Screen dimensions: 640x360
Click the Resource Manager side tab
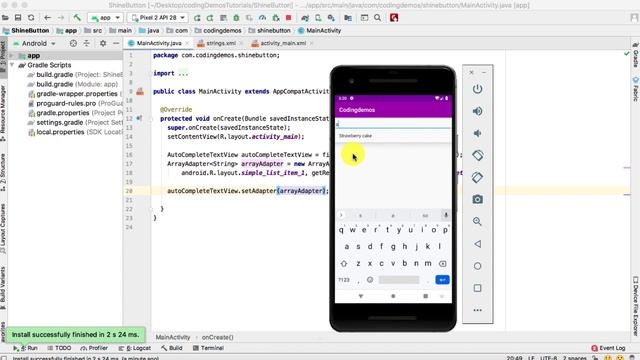3,113
